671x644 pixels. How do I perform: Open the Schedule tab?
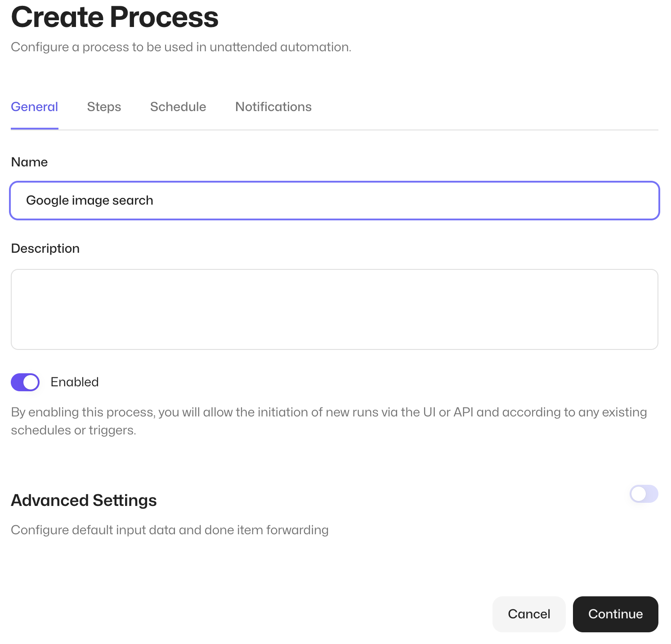178,107
